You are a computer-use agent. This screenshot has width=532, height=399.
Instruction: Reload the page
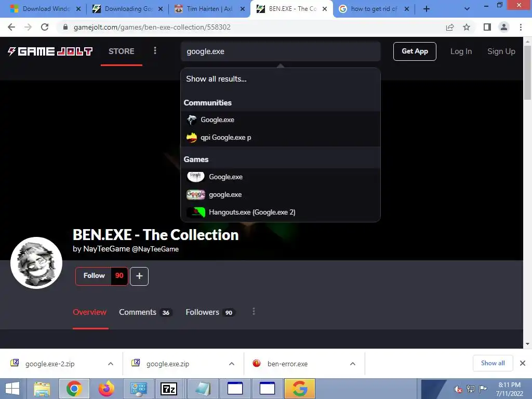pos(45,27)
